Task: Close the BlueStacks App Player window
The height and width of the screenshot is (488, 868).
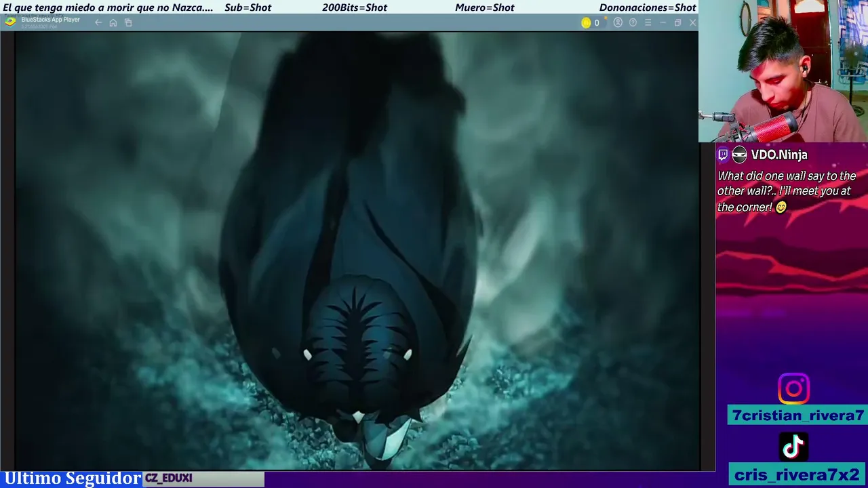Action: click(692, 22)
